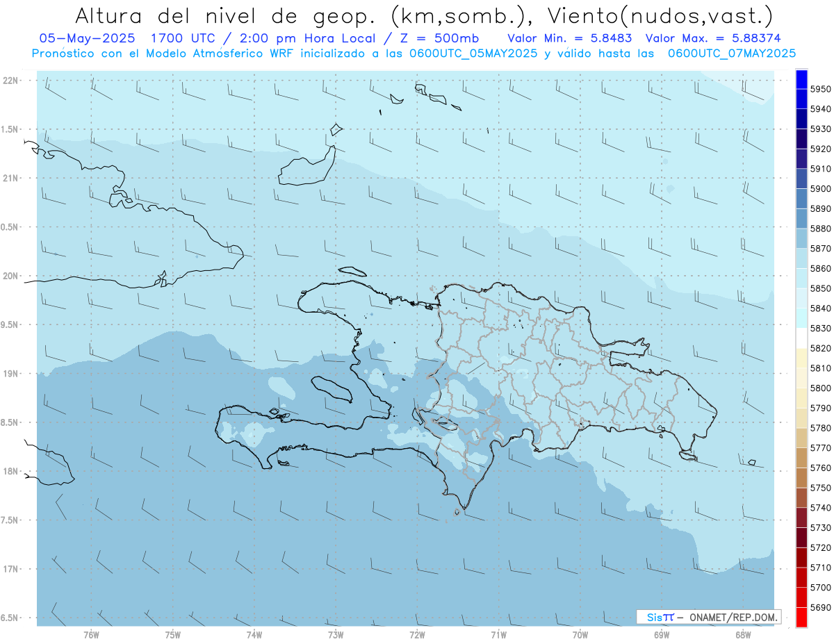Click the valid-until time '0600UTC_07MAY2025'

click(732, 53)
